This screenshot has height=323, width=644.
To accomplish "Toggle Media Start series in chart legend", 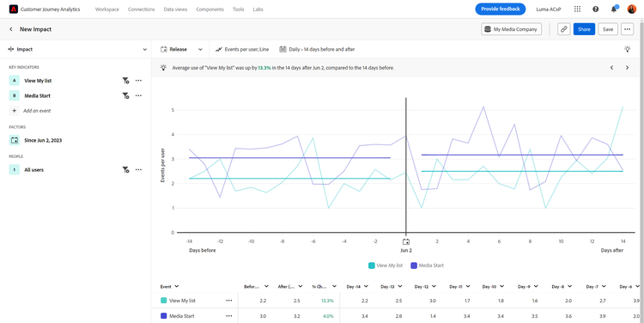I will (427, 265).
